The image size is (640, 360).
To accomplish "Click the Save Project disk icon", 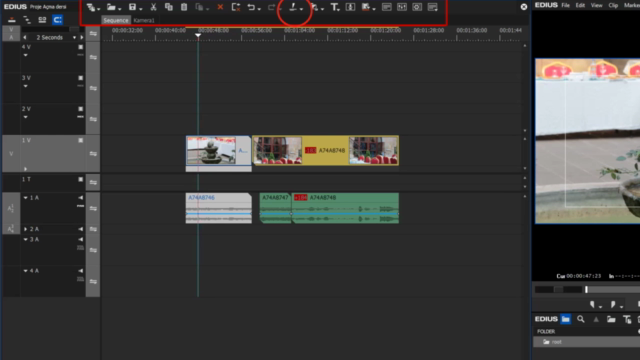I will pos(132,7).
